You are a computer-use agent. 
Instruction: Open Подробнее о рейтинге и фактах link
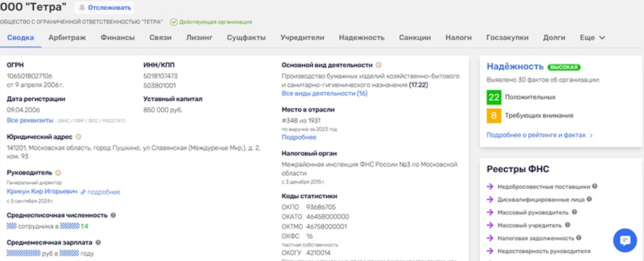tap(539, 135)
